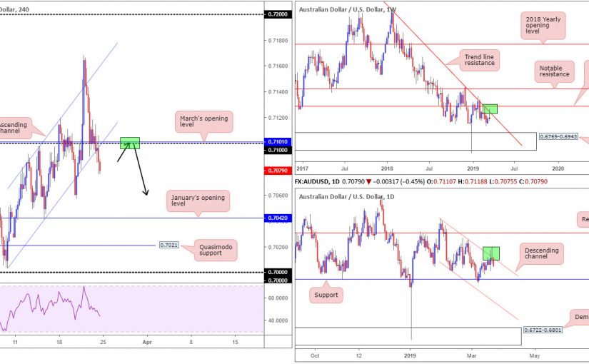The image size is (589, 364).
Task: Click the March's opening level callout
Action: [x=203, y=121]
